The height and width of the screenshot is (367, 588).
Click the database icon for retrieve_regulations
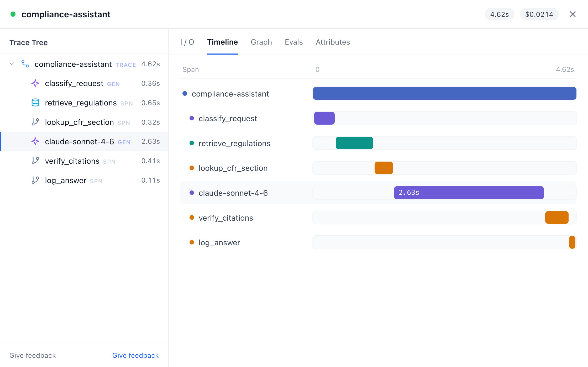click(35, 103)
